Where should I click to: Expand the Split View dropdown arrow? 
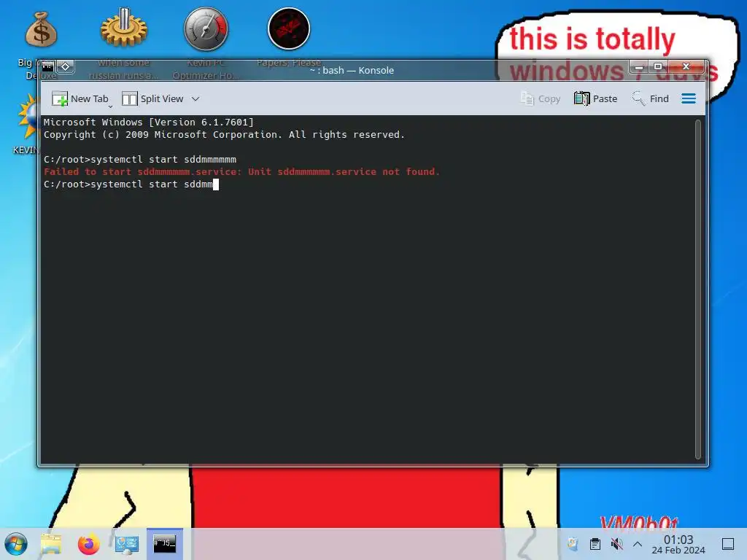(x=196, y=98)
